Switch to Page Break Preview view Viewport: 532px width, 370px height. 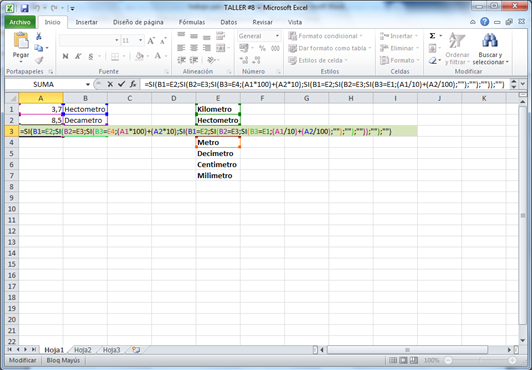coord(414,361)
